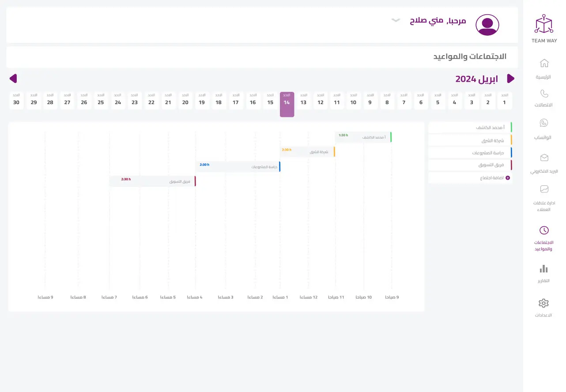Go to next month with left arrow

pyautogui.click(x=13, y=79)
